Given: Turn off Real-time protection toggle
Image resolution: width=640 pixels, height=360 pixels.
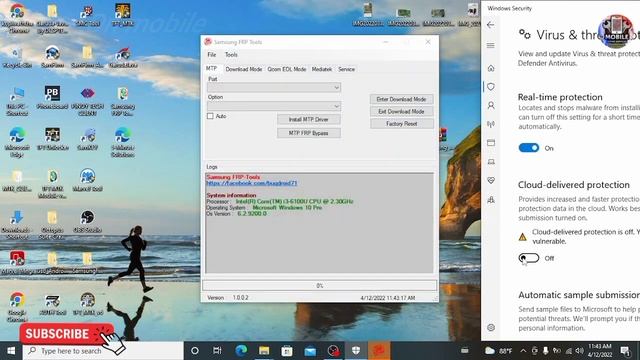Looking at the screenshot, I should [x=529, y=148].
